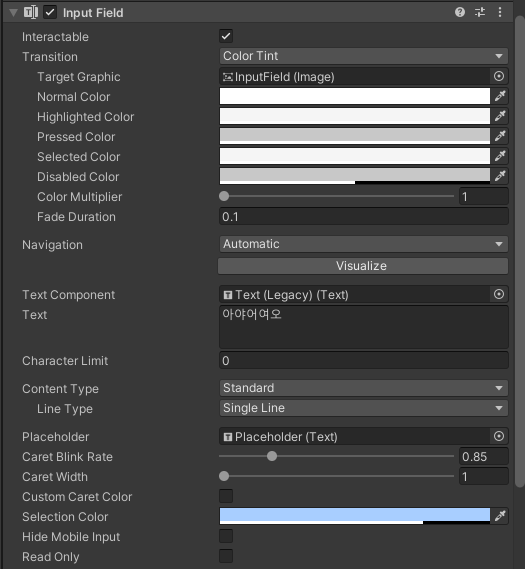Open the Transition dropdown showing Color Tint
525x569 pixels.
[364, 56]
